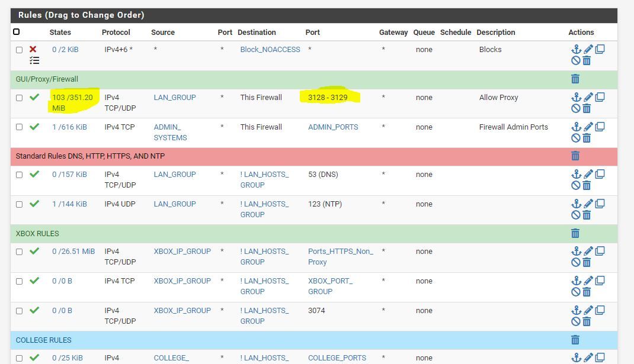Viewport: 634px width, 364px height.
Task: Delete the GUI/Proxy/Firewall separator
Action: tap(575, 79)
